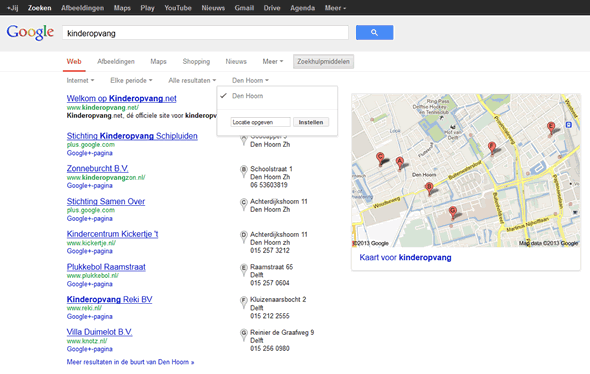Screen dimensions: 590x374
Task: Click map pin A on the map
Action: click(400, 163)
